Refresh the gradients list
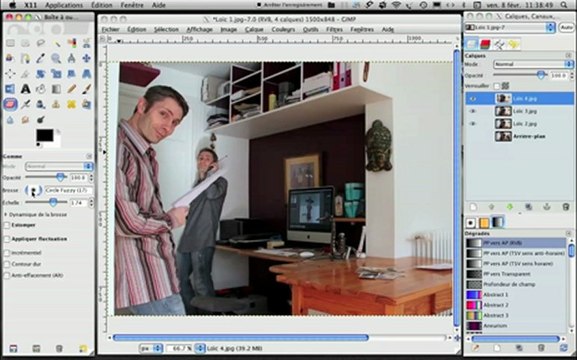Screen dimensions: 577x360 click(564, 347)
